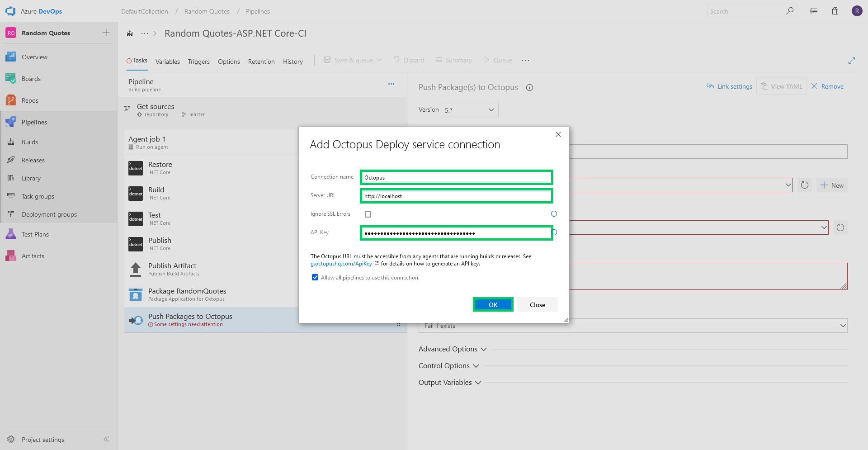Open Project settings gear
The height and width of the screenshot is (450, 868).
(x=11, y=439)
